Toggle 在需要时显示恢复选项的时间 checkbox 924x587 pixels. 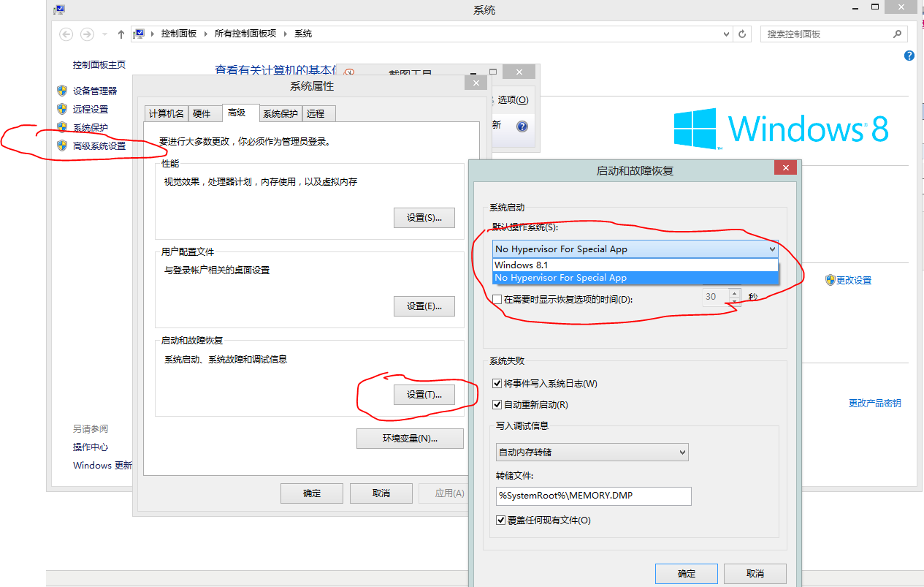pyautogui.click(x=497, y=299)
